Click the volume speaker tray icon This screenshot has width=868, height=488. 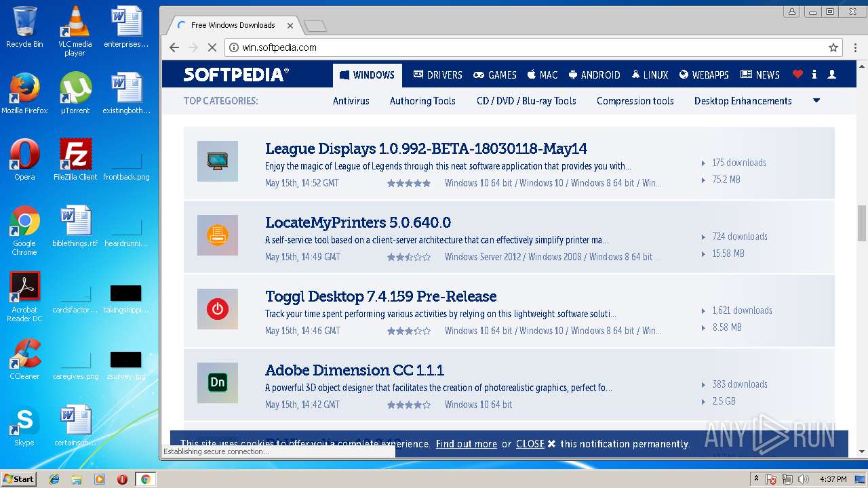804,479
